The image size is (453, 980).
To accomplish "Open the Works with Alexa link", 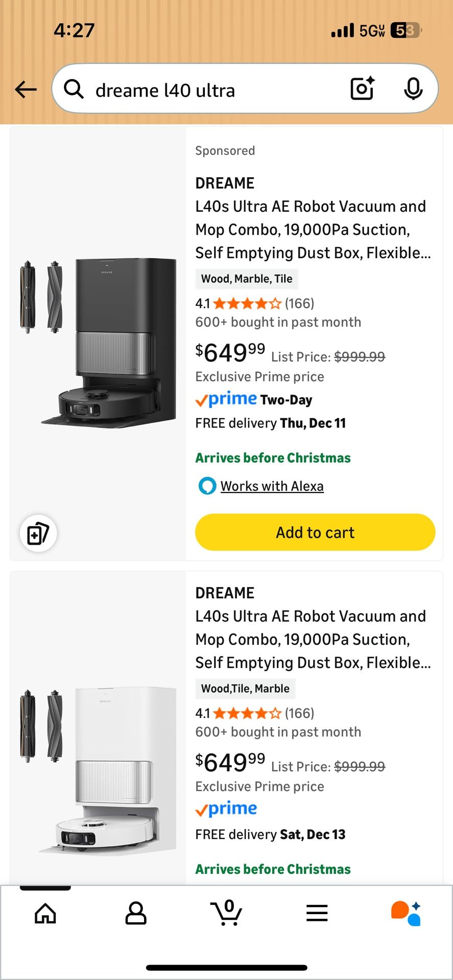I will [272, 486].
